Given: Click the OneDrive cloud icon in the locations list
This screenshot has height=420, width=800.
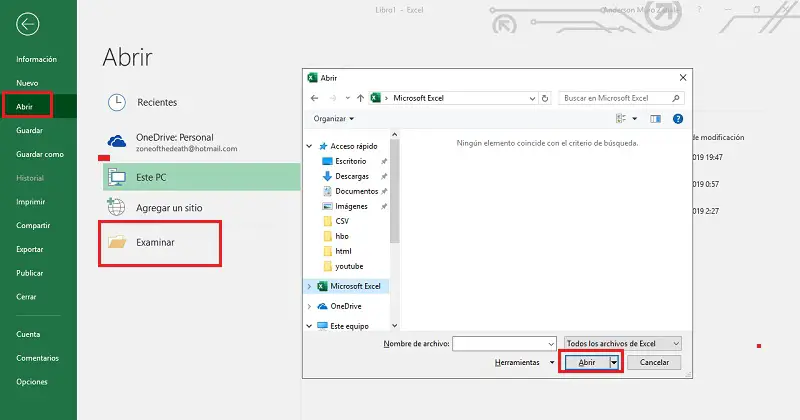Looking at the screenshot, I should [117, 141].
